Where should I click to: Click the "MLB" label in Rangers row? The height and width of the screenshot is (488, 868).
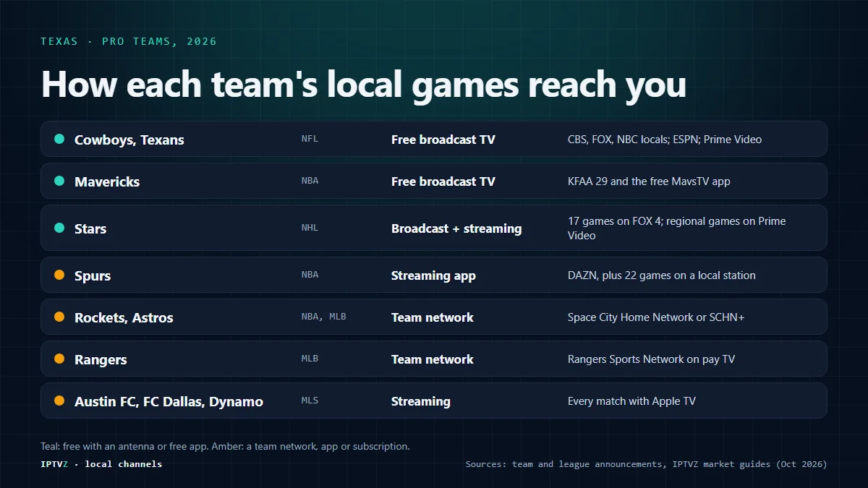pos(310,359)
